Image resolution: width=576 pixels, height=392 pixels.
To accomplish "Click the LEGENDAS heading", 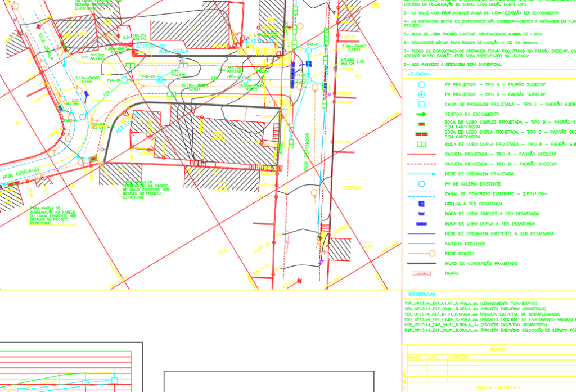I will coord(419,74).
